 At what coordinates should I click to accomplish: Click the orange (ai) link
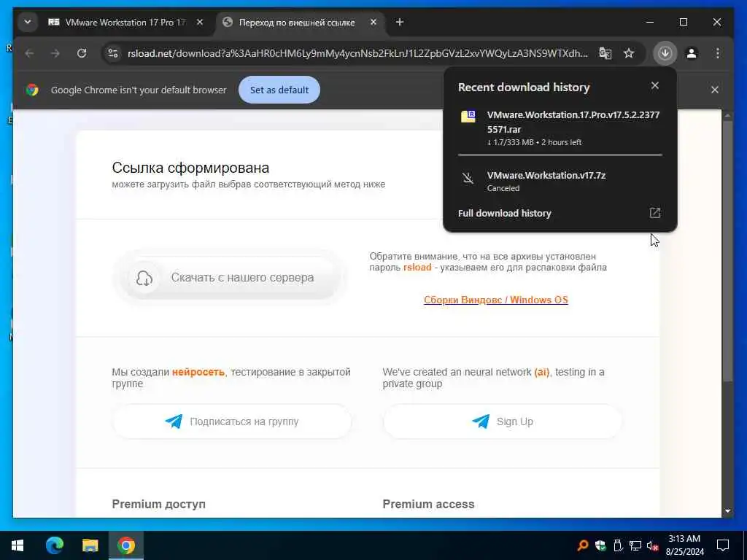tap(542, 372)
